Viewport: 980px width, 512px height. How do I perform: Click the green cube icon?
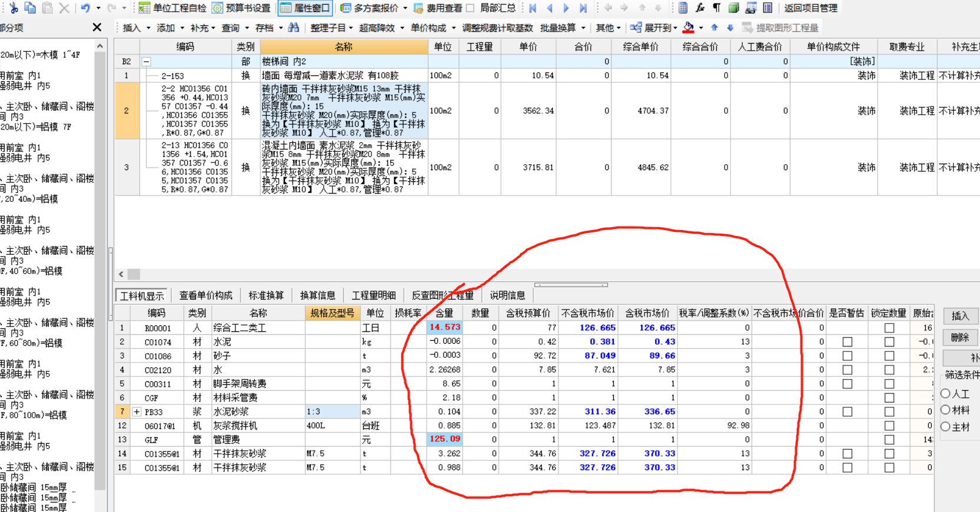733,8
